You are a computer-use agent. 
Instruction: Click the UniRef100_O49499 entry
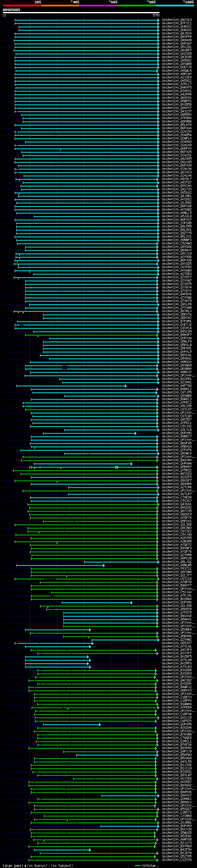tap(177, 40)
